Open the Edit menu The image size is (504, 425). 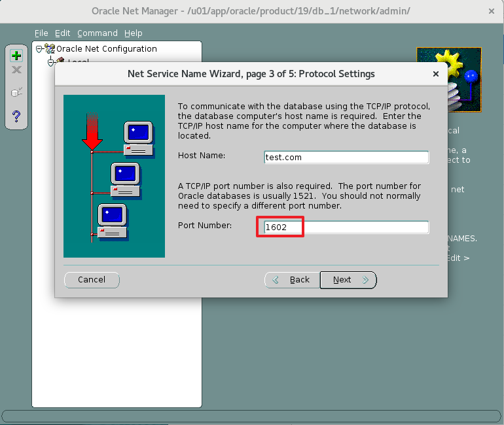(x=62, y=33)
